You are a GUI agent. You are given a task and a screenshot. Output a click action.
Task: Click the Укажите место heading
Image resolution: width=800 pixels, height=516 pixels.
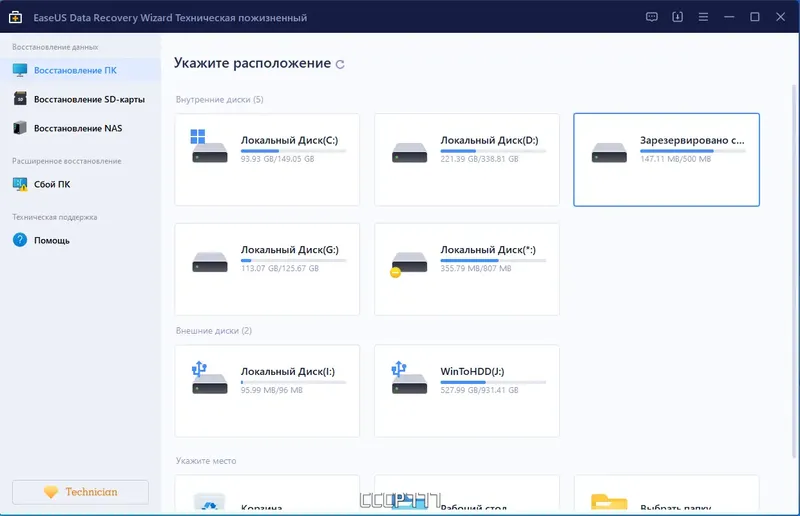tap(206, 461)
